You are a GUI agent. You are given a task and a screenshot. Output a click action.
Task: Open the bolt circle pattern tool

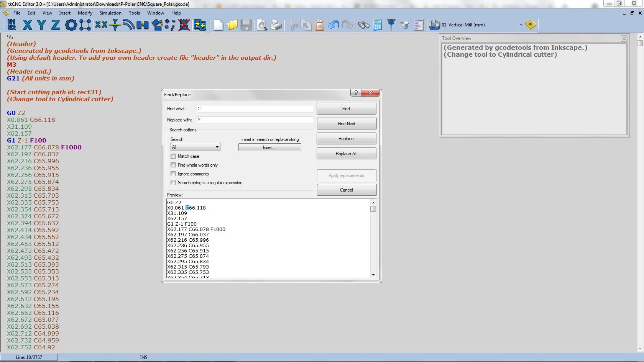coord(71,25)
